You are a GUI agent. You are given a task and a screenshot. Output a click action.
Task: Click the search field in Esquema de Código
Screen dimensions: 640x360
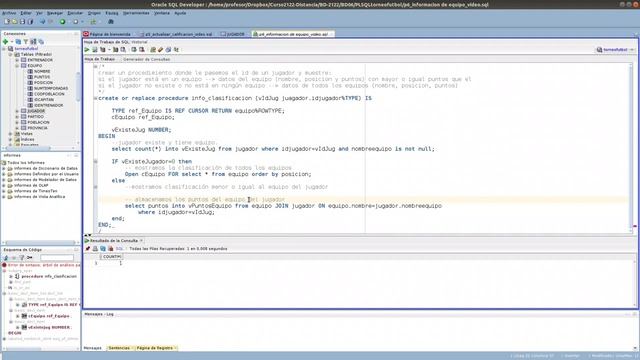tap(57, 258)
